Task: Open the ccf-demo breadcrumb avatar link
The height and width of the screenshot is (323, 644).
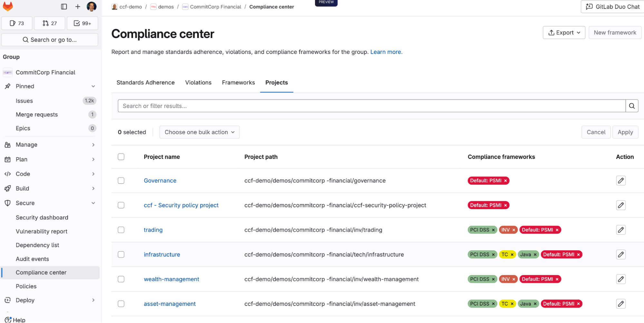Action: [x=114, y=7]
